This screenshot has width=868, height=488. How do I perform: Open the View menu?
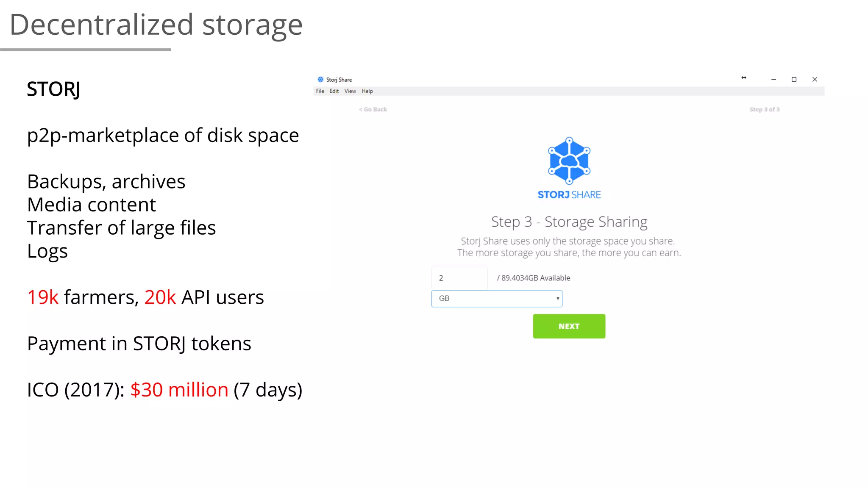tap(350, 91)
